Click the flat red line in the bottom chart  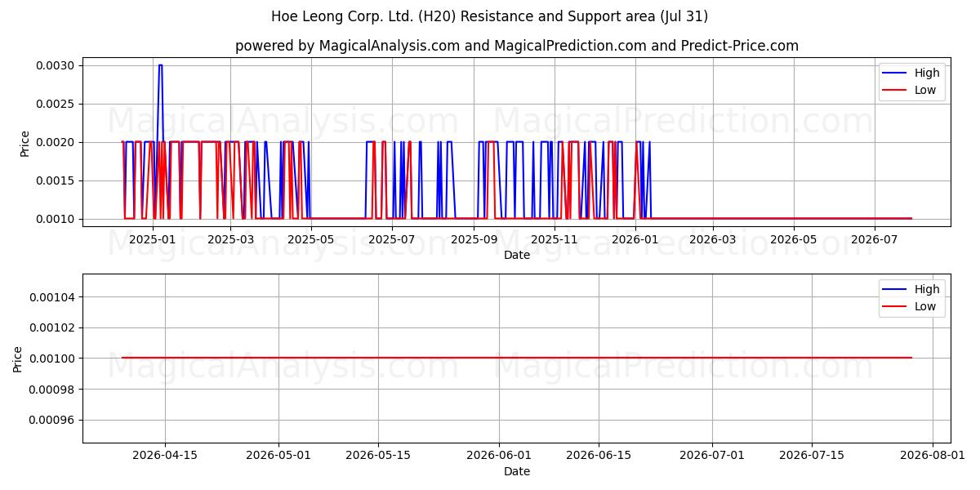click(x=517, y=358)
